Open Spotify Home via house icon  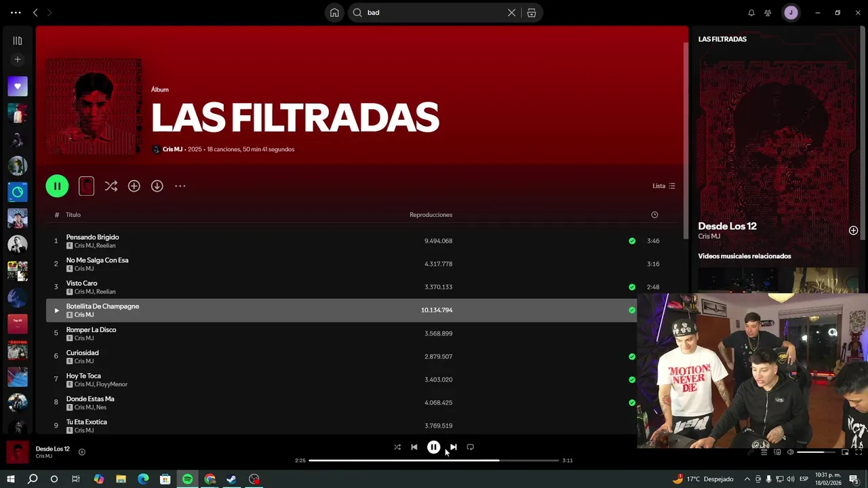pos(334,12)
